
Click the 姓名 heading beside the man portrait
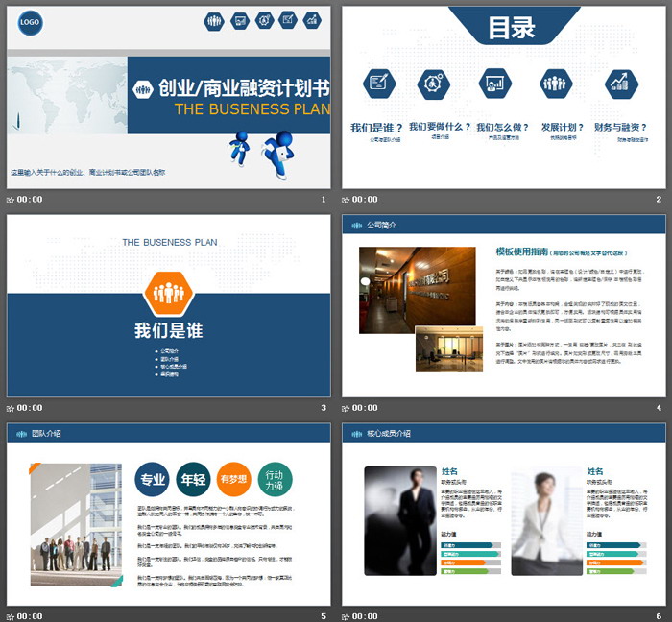[449, 471]
